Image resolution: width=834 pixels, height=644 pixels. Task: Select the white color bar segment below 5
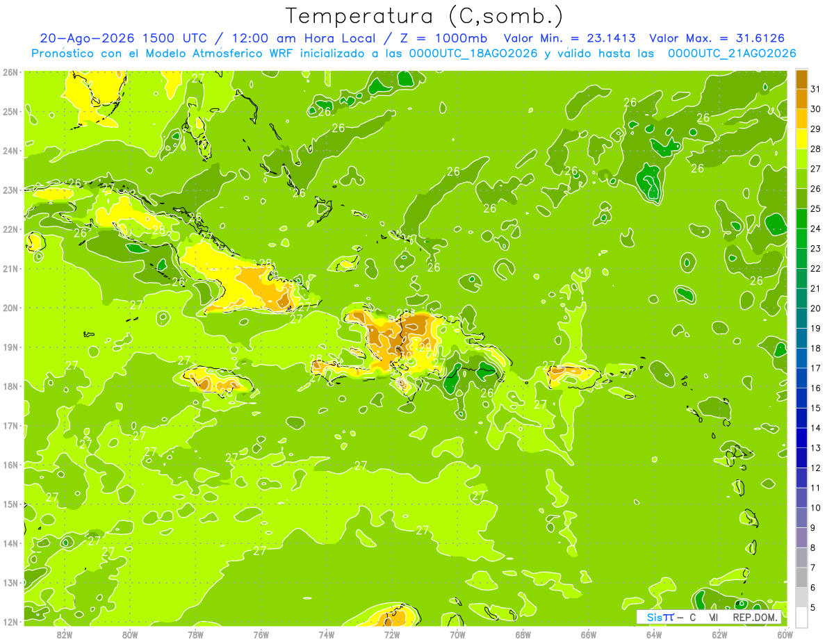(x=801, y=617)
